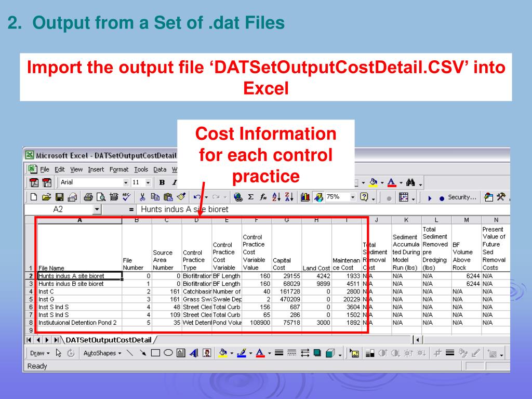Viewport: 532px width, 399px height.
Task: Click the New workbook icon
Action: point(34,197)
